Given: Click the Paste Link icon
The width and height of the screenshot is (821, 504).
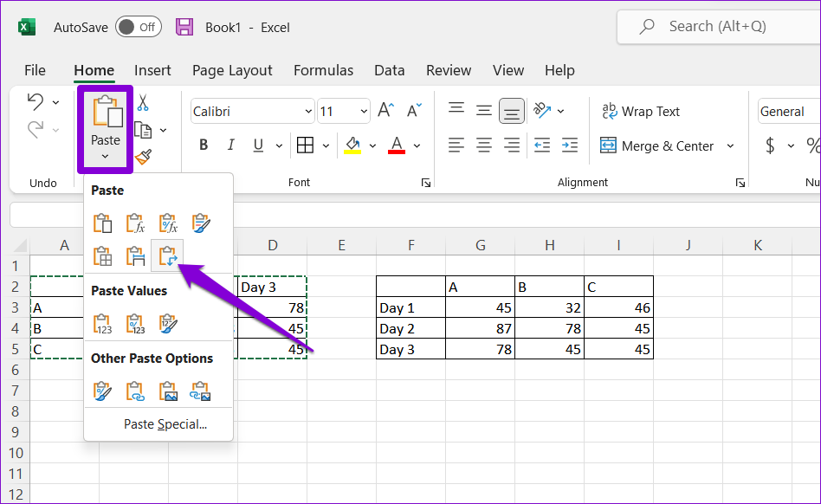Looking at the screenshot, I should (x=135, y=391).
